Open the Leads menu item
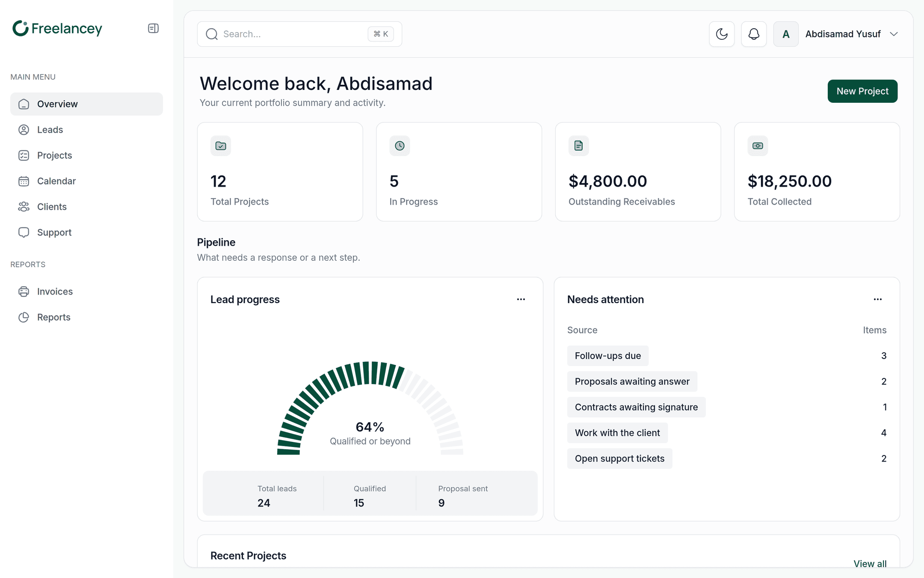924x578 pixels. (x=86, y=130)
